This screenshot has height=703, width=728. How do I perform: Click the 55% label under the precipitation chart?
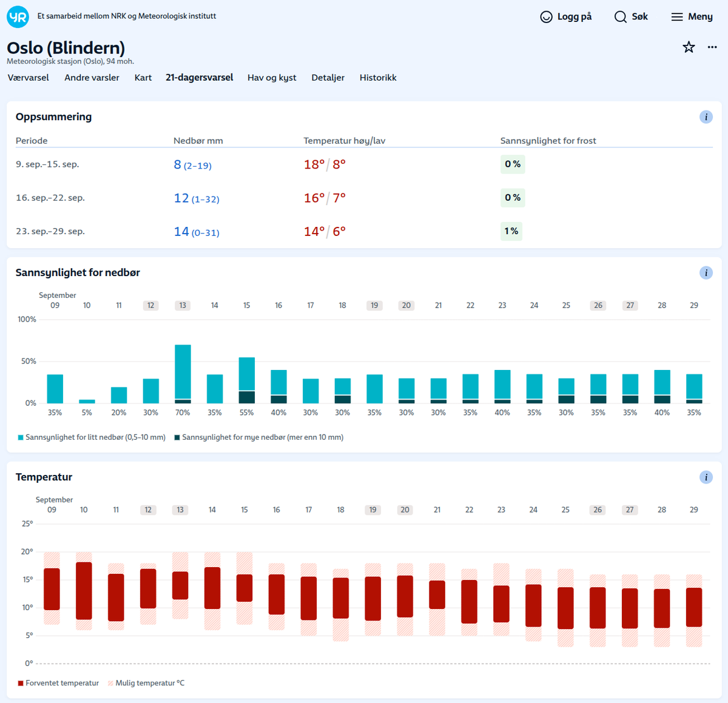(247, 412)
